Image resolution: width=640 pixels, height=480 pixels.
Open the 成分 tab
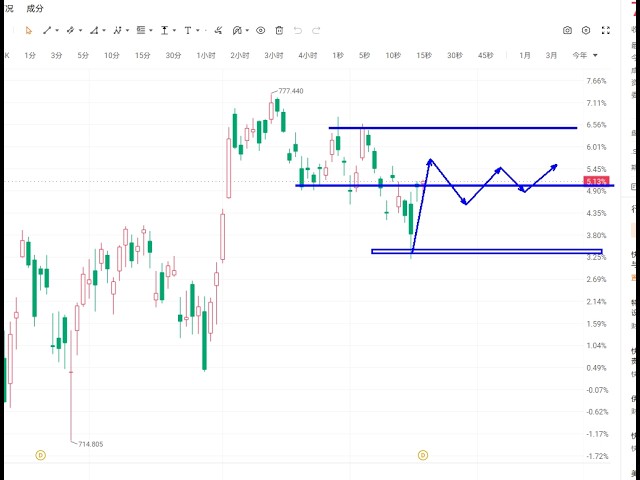click(35, 9)
